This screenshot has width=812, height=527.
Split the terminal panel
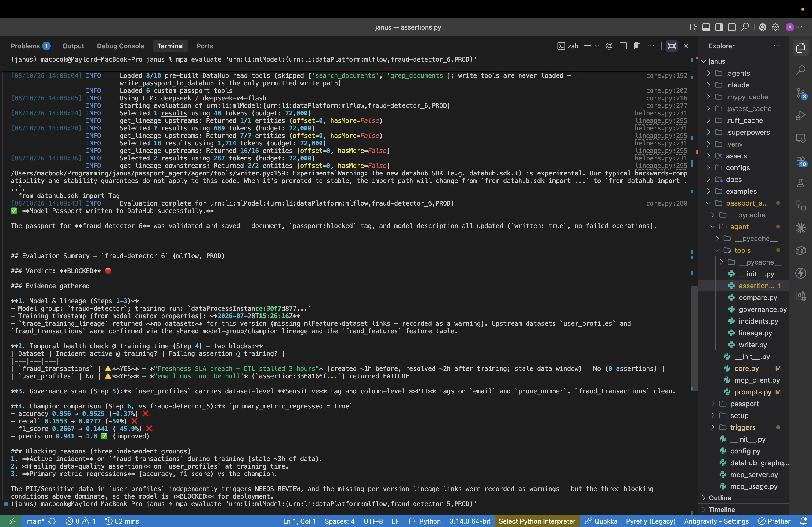pos(623,46)
